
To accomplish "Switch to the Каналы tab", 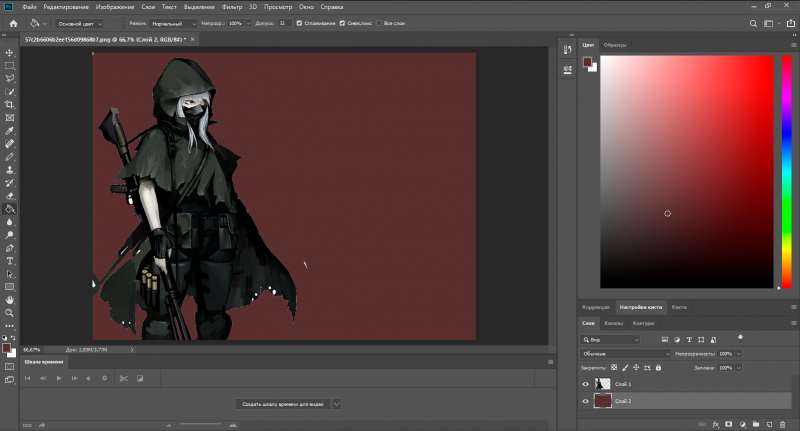I will pos(614,323).
